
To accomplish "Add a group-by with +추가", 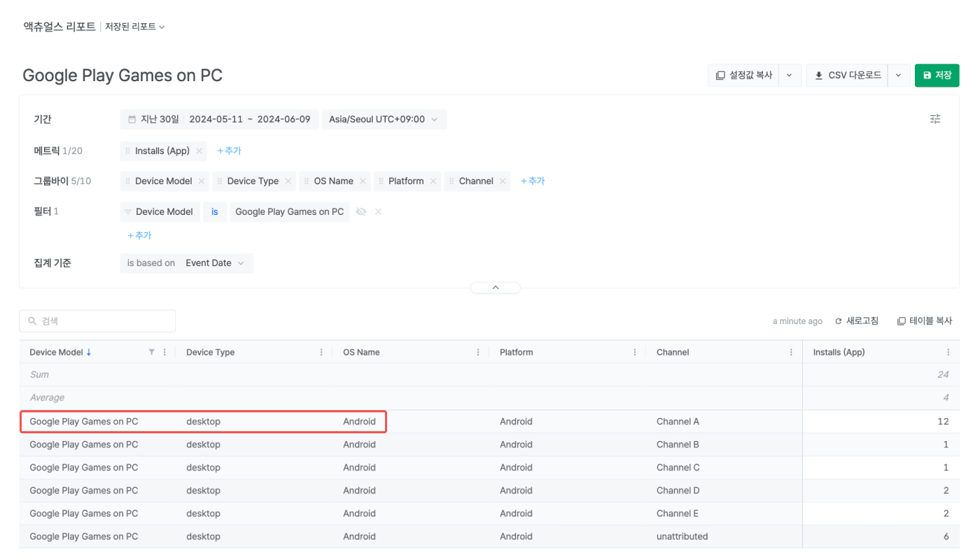I will [533, 181].
